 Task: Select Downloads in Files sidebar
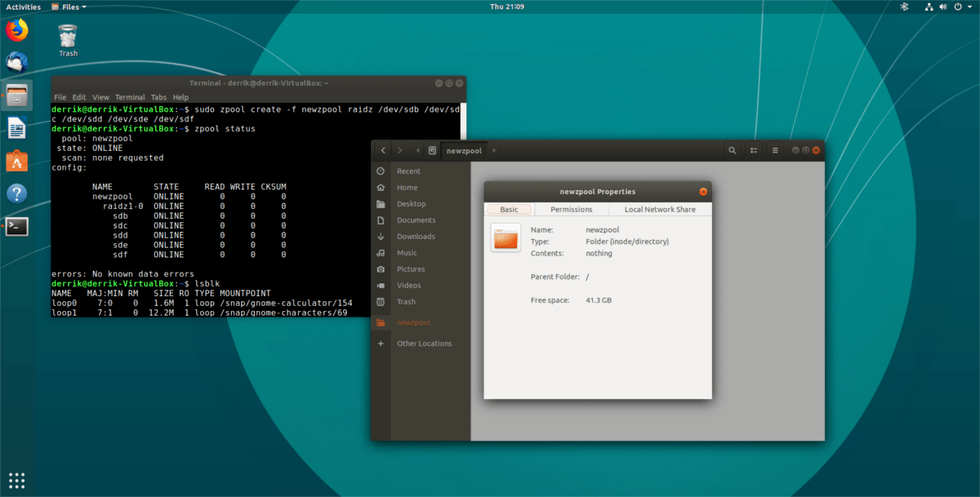coord(416,237)
